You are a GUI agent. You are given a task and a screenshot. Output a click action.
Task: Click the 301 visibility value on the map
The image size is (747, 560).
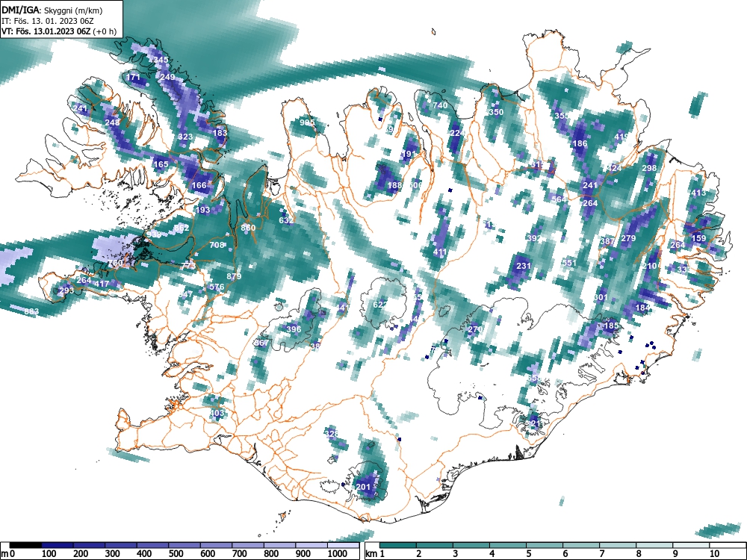pyautogui.click(x=601, y=298)
